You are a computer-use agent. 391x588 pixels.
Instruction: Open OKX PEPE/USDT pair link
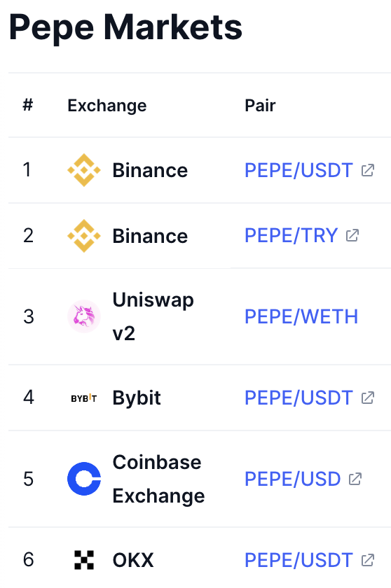click(x=299, y=560)
